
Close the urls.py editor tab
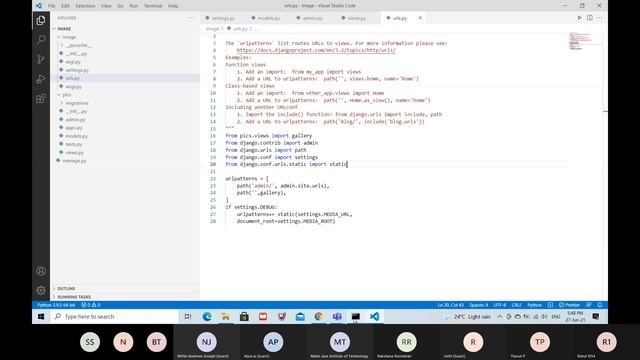420,18
